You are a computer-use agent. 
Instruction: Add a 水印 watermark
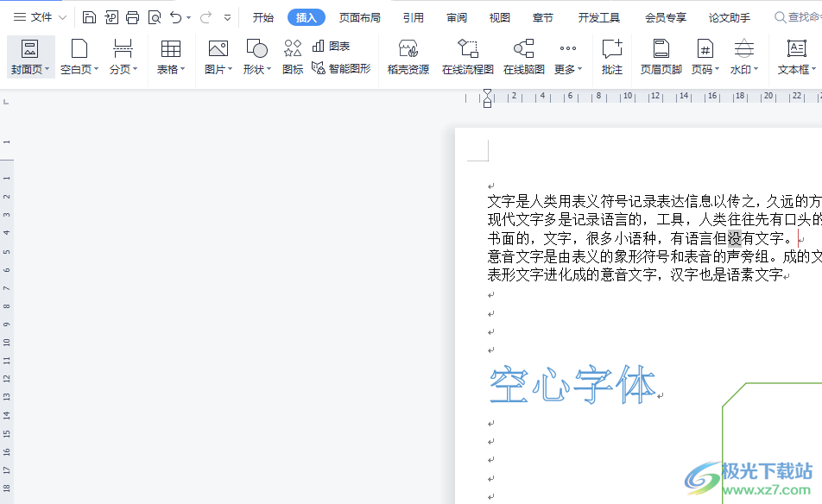tap(744, 57)
